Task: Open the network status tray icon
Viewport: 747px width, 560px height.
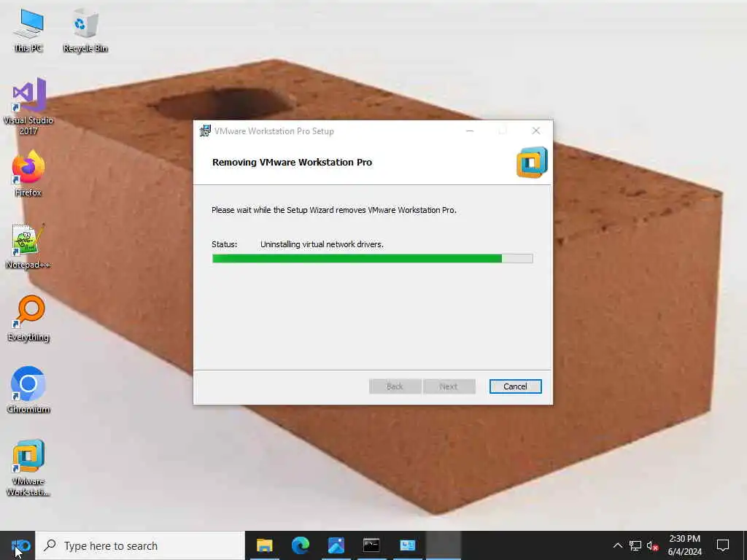Action: (635, 545)
